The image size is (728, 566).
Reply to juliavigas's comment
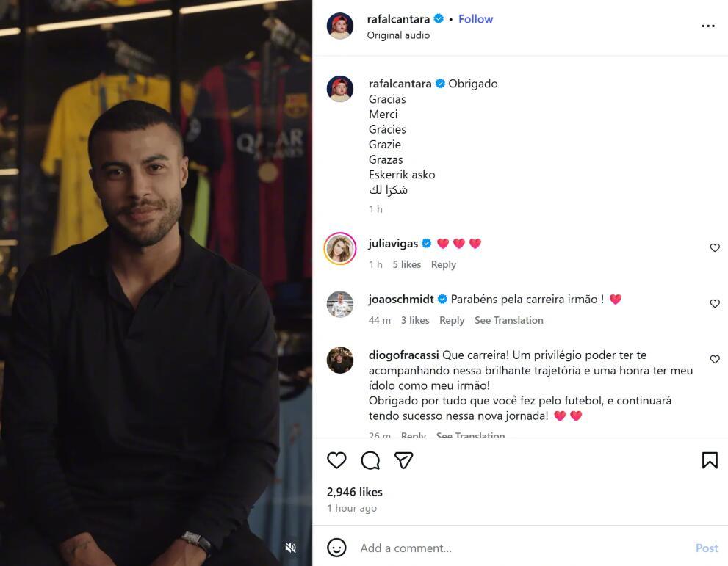coord(444,264)
